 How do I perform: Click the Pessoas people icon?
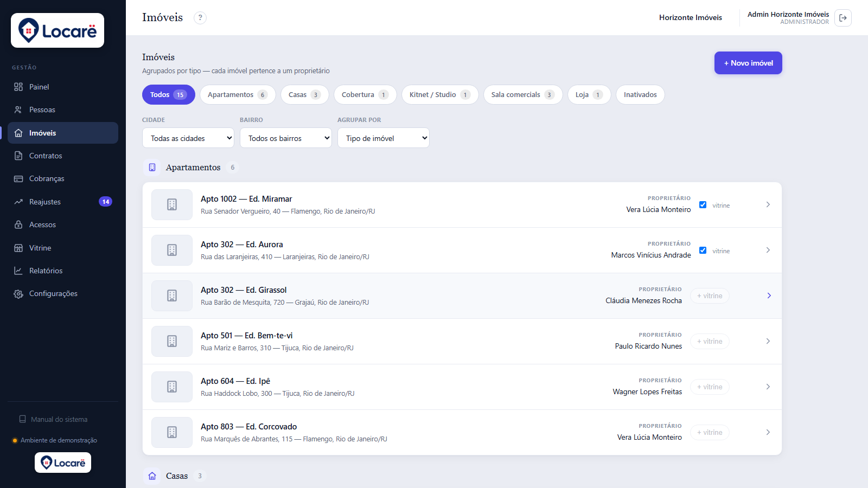tap(18, 110)
